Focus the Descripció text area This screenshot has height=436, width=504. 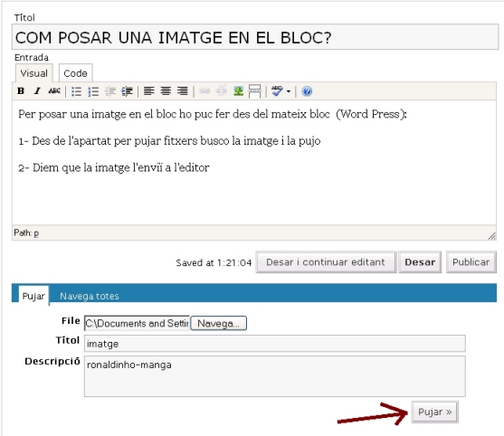(275, 376)
